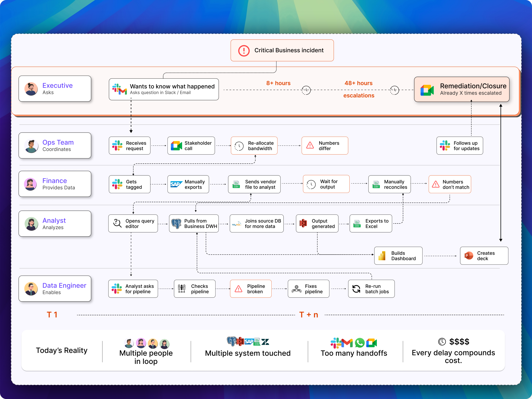Image resolution: width=532 pixels, height=399 pixels.
Task: Click the Meet icon in Stakeholder call
Action: tap(176, 146)
